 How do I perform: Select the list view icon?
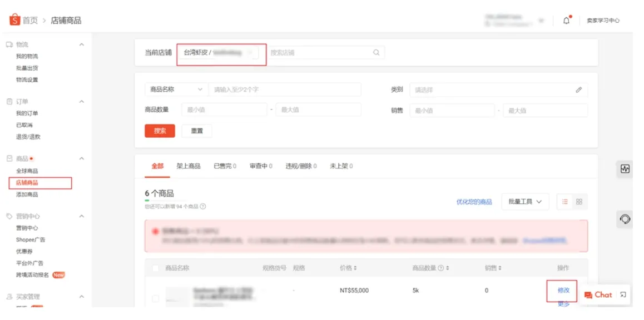(565, 202)
